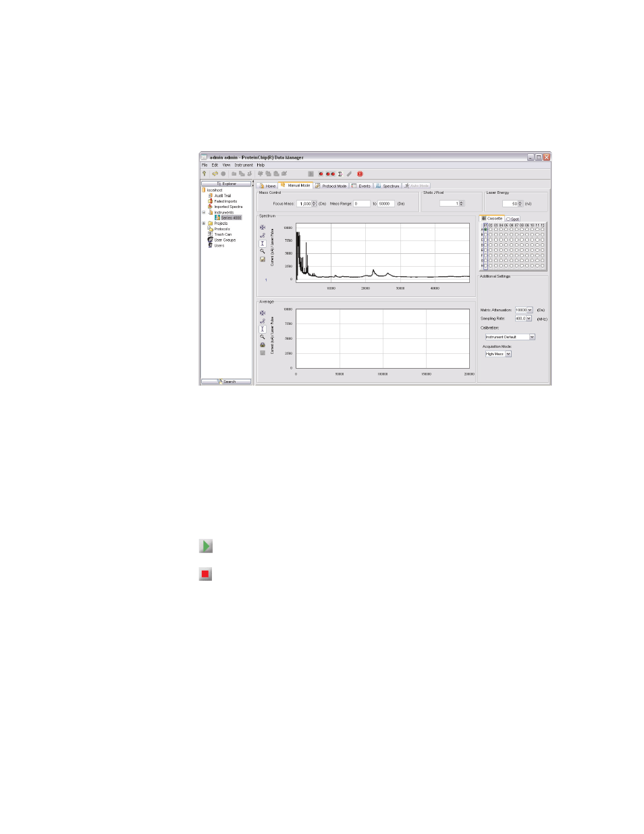Click the green play arrow icon below window
The height and width of the screenshot is (834, 644).
coord(206,546)
